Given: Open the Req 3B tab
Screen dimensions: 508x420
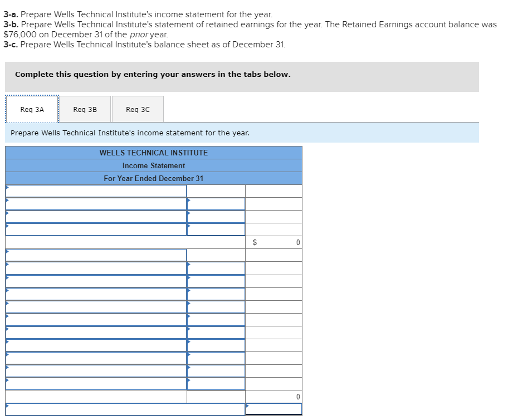Looking at the screenshot, I should [85, 109].
